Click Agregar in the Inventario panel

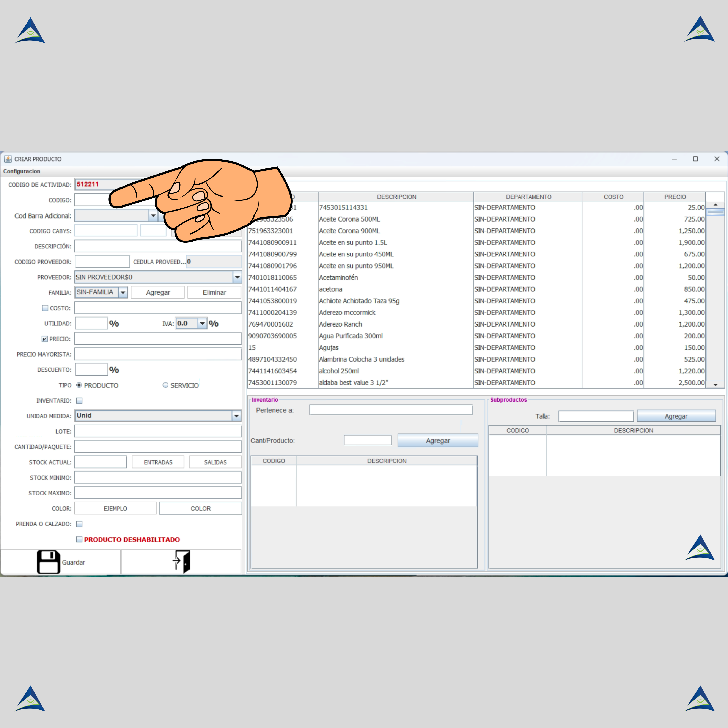[438, 440]
